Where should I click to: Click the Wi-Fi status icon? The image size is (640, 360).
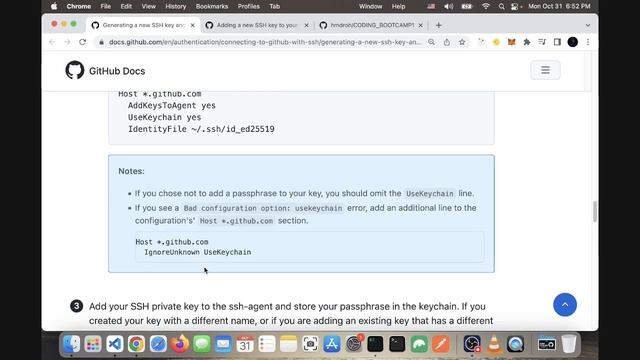tap(486, 7)
